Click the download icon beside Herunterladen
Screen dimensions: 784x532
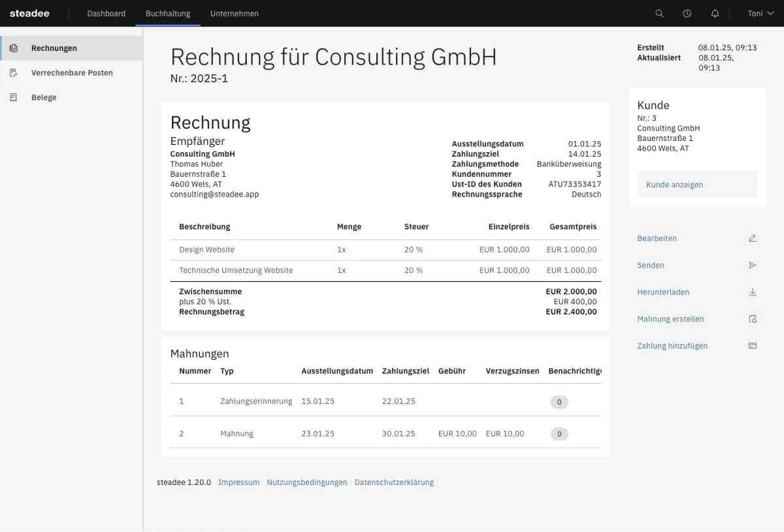pos(752,292)
